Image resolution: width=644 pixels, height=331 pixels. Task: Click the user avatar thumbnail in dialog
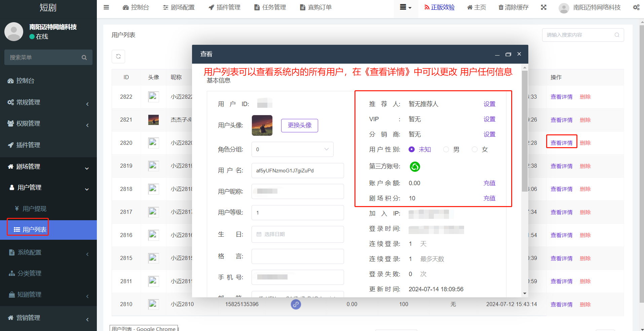262,125
